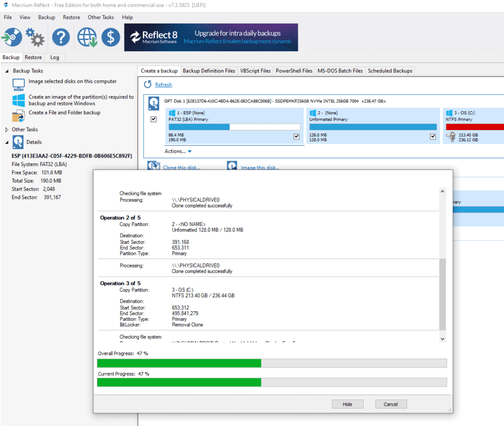504x426 pixels.
Task: Open the VBScript Files tab
Action: tap(255, 71)
